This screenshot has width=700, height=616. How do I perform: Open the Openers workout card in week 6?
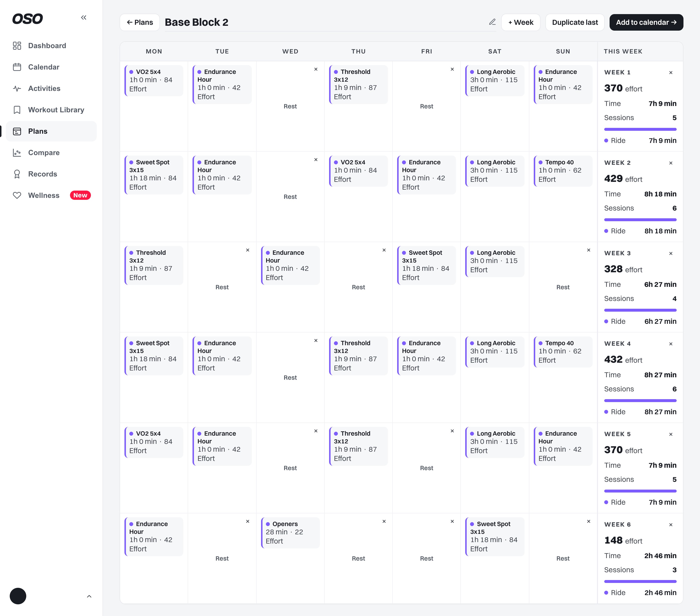(x=290, y=533)
